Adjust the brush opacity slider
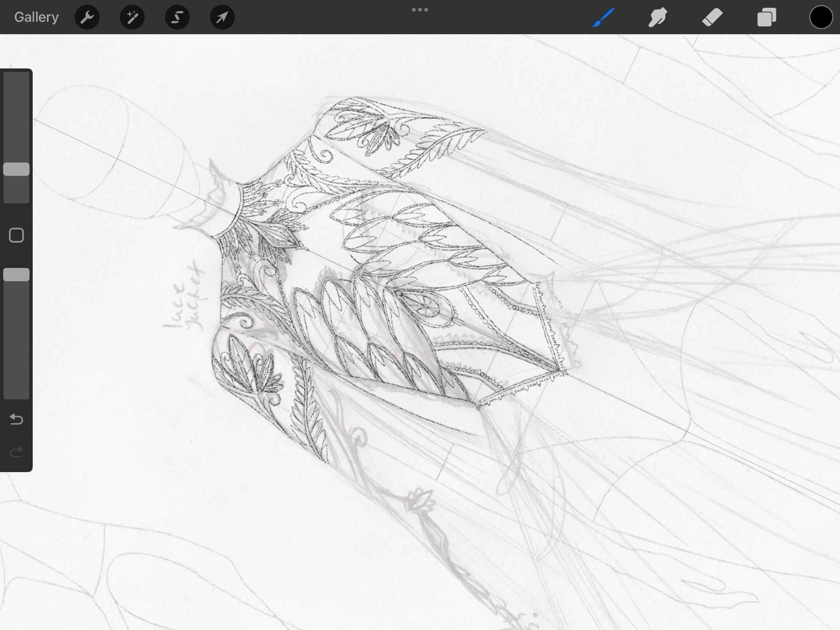Screen dimensions: 840x630 [x=16, y=275]
